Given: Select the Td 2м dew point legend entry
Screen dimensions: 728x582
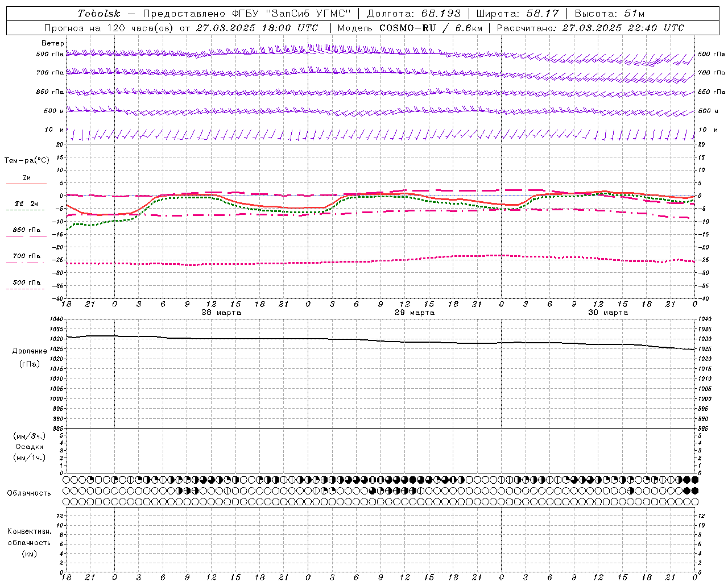Looking at the screenshot, I should pyautogui.click(x=26, y=203).
